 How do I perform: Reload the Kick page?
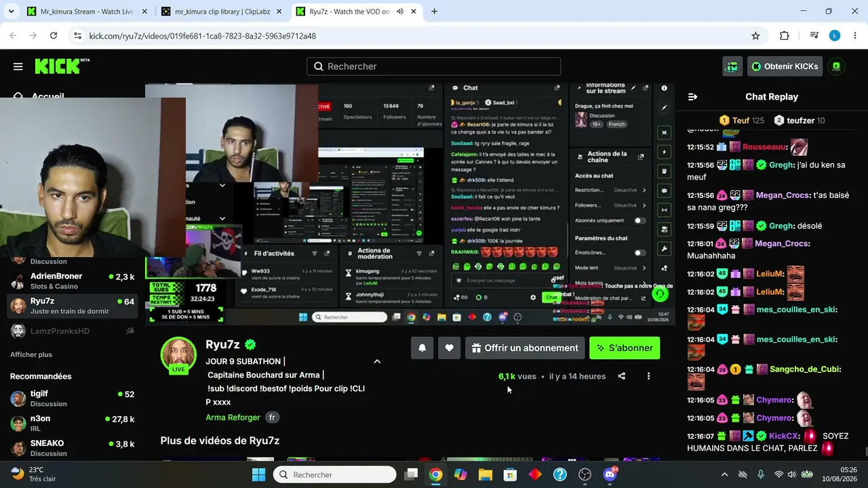point(54,36)
